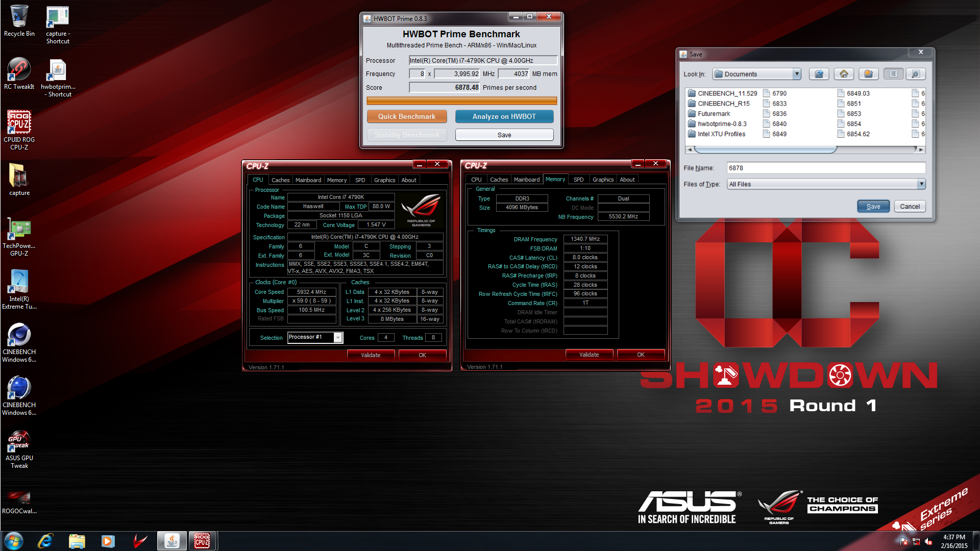Screen dimensions: 980x551
Task: Open Futuremark folder in file list
Action: click(x=709, y=114)
